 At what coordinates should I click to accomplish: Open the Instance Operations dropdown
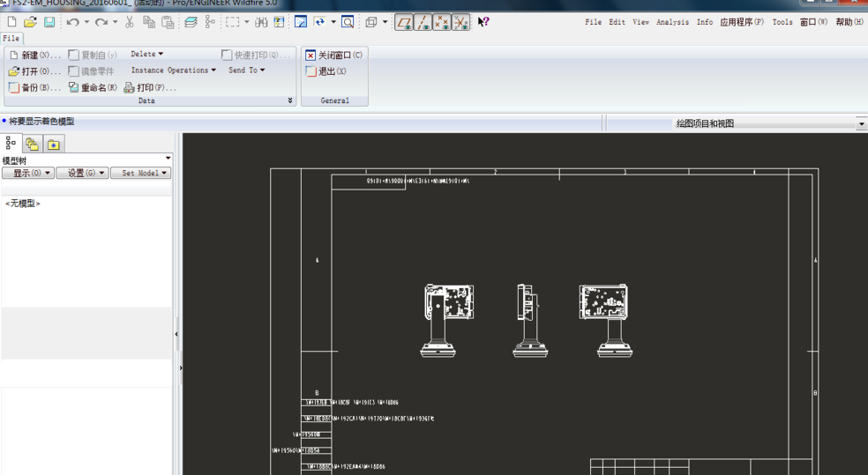coord(173,71)
